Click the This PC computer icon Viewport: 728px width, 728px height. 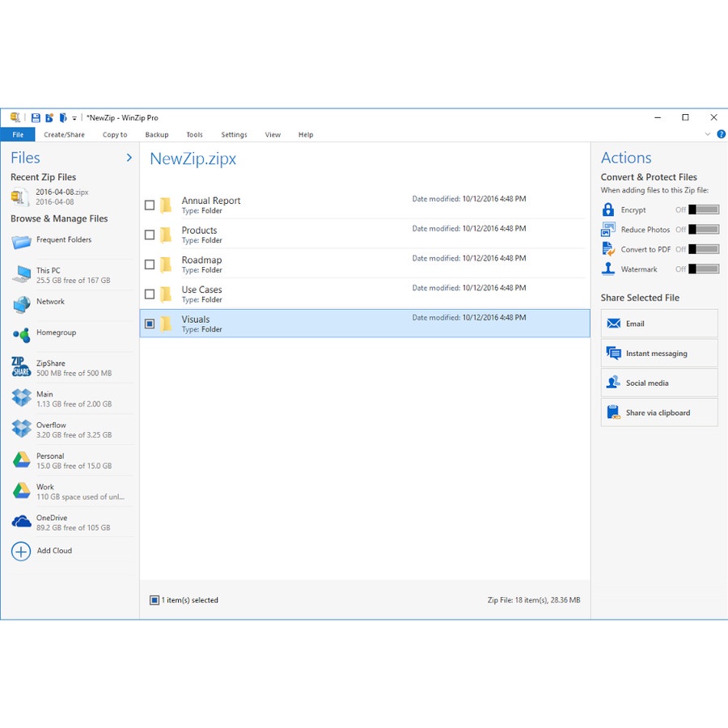[21, 274]
